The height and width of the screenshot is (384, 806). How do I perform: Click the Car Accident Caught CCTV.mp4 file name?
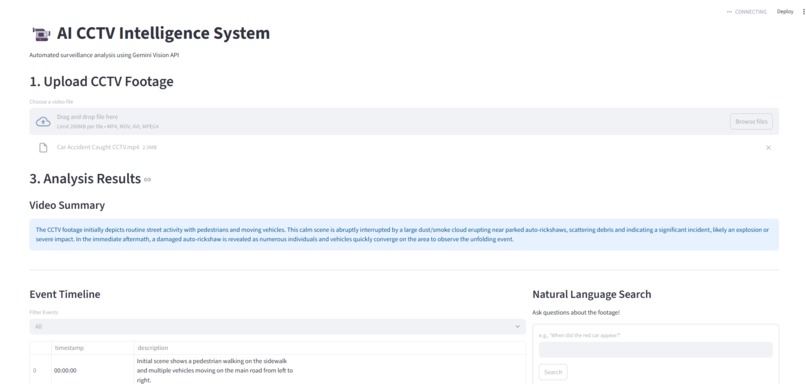(98, 147)
